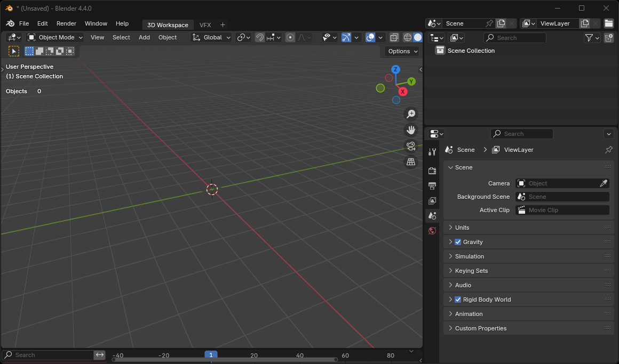Open the Output properties tab
The height and width of the screenshot is (364, 619).
click(x=432, y=186)
